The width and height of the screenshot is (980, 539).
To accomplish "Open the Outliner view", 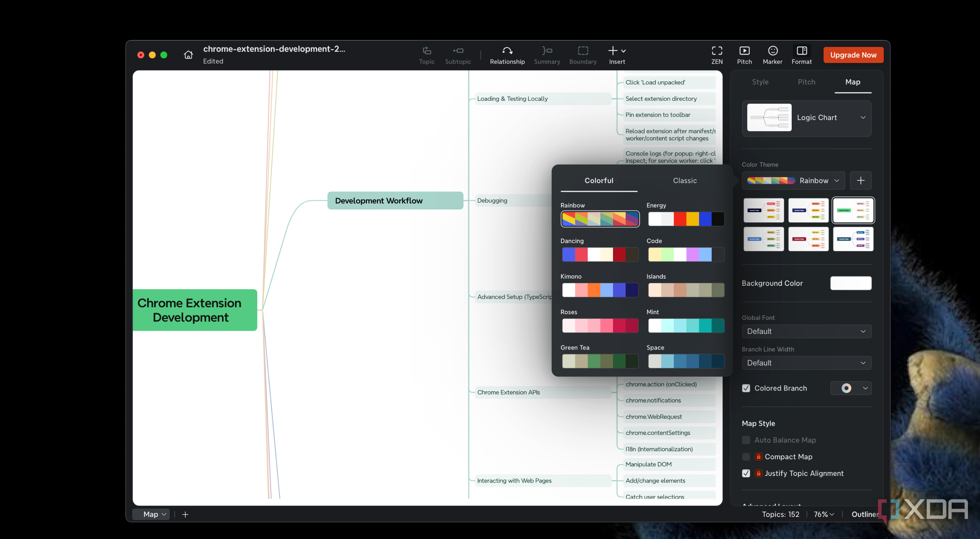I will [x=865, y=515].
